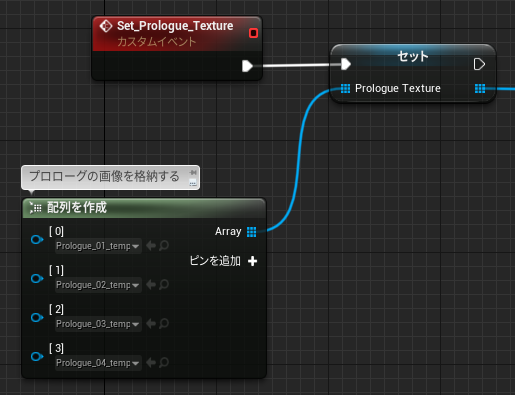
Task: Click the input pin for element [3]
Action: [x=37, y=356]
